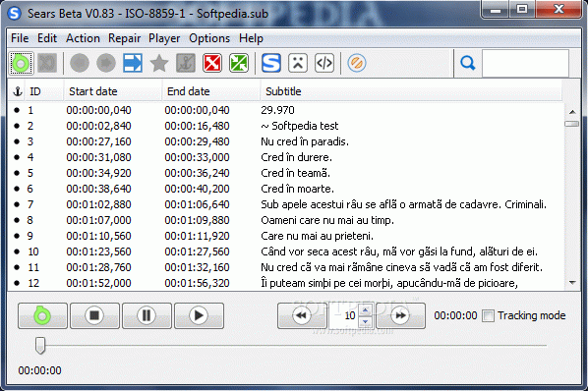Increase the skip seconds value with up arrow
The image size is (588, 391).
(365, 309)
